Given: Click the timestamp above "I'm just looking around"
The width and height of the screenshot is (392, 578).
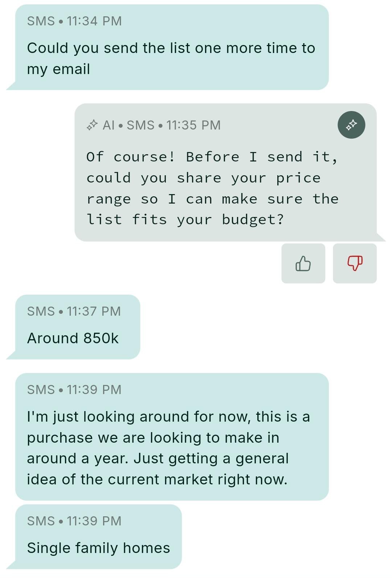Looking at the screenshot, I should [x=74, y=390].
